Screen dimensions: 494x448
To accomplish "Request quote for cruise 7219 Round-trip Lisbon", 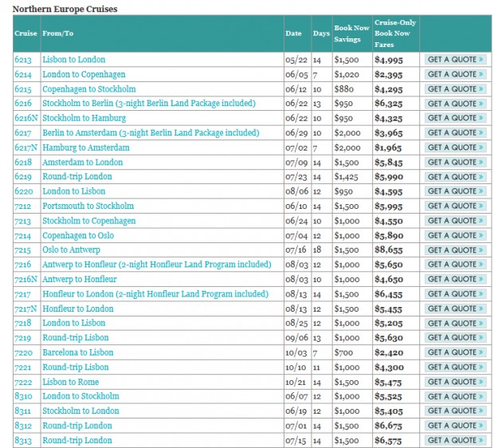I will (x=455, y=338).
